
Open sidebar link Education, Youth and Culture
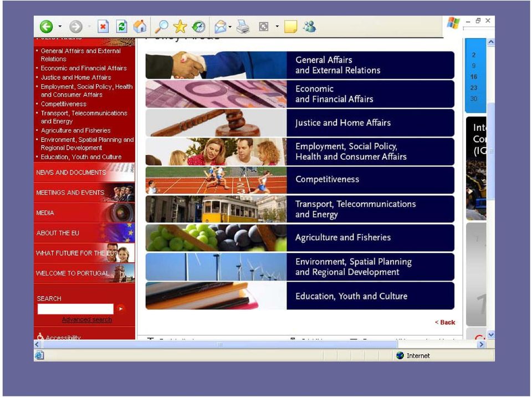coord(81,157)
